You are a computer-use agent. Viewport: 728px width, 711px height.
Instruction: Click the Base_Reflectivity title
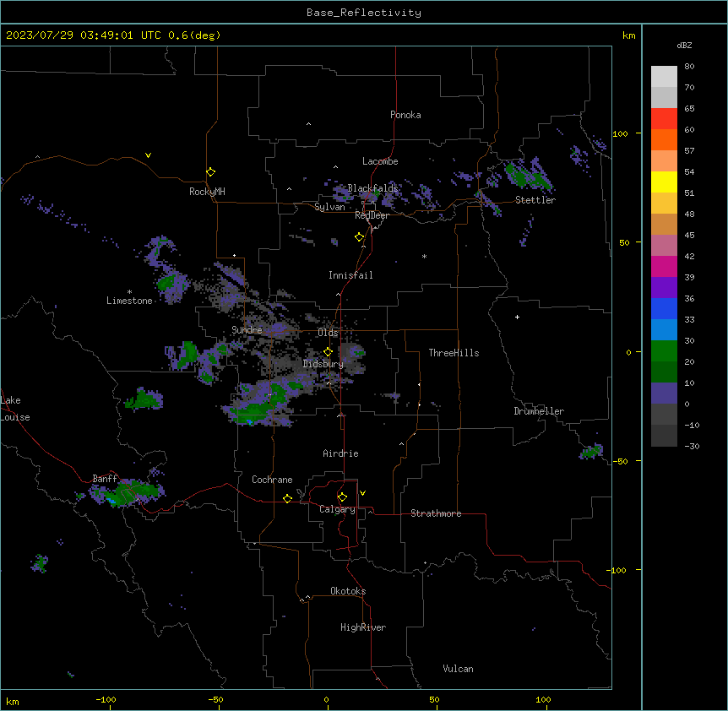[364, 13]
